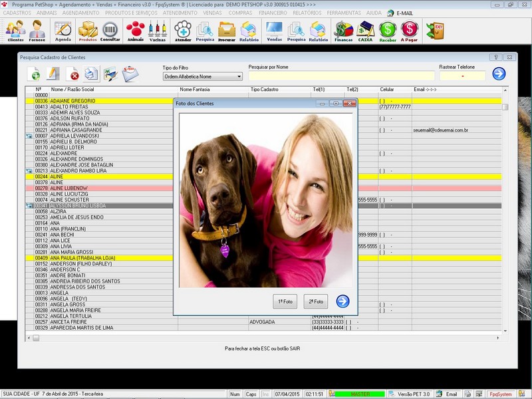This screenshot has height=399, width=532.
Task: Click the Nome / Razão Social header
Action: coord(113,89)
